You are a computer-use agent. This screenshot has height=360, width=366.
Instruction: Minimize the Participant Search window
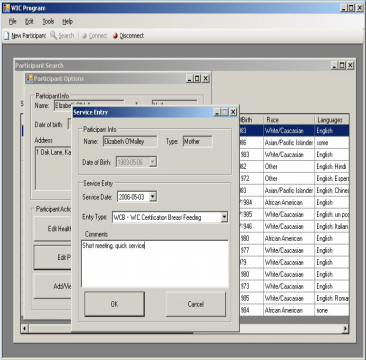[335, 66]
